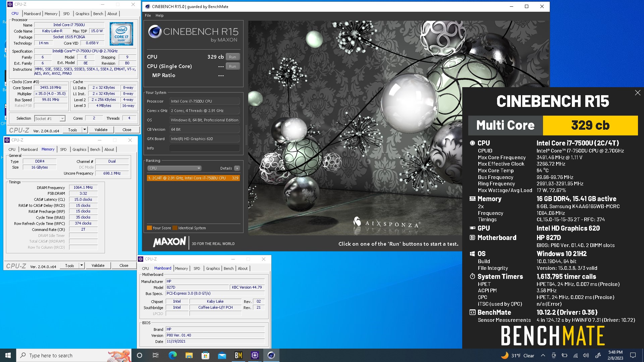Switch to Cinebench taskbar icon
The width and height of the screenshot is (644, 362).
click(271, 355)
